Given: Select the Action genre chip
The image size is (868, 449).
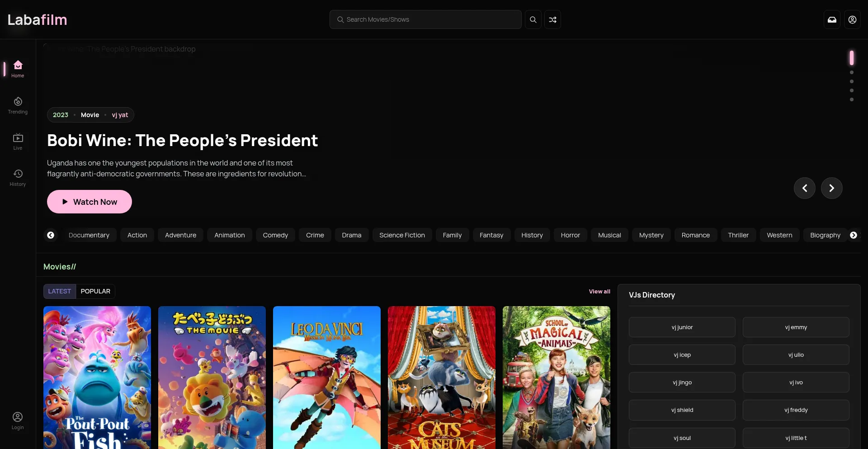Looking at the screenshot, I should (137, 235).
